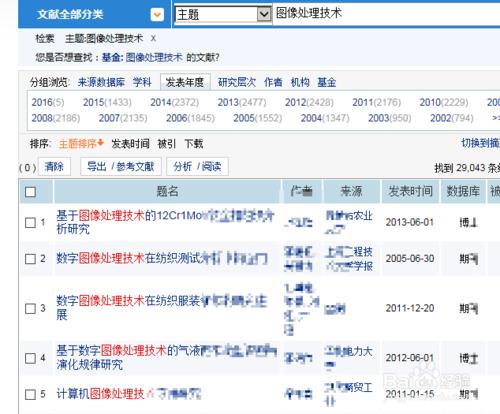Tick the checkbox for result 4
The image size is (500, 414).
[x=30, y=358]
